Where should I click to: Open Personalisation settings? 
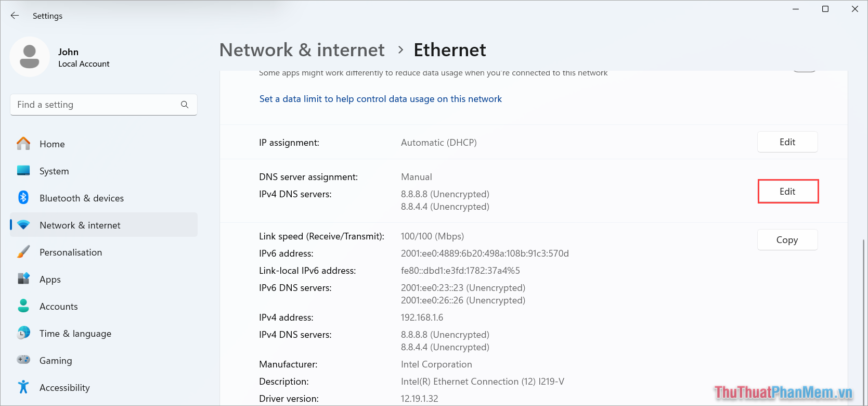click(71, 252)
